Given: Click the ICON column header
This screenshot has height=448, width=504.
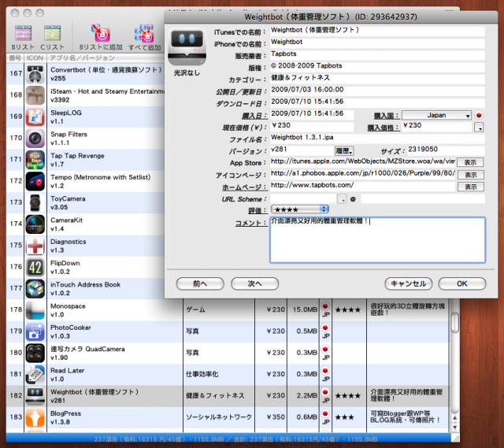Looking at the screenshot, I should (x=35, y=57).
